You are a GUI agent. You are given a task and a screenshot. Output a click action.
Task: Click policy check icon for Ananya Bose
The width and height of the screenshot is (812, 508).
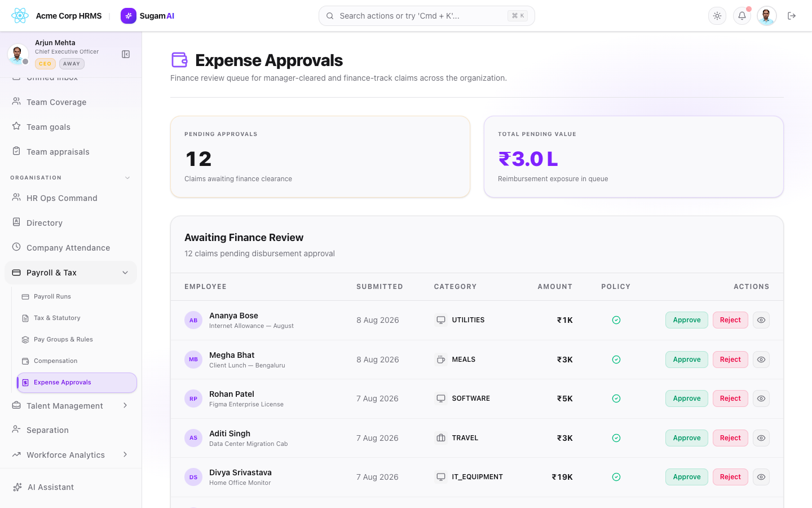616,320
